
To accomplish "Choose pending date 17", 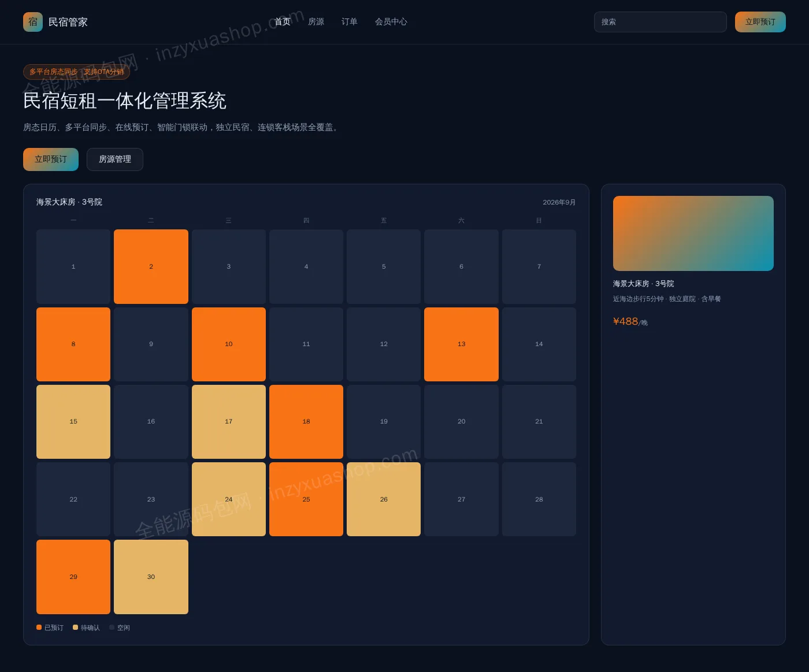I will 229,422.
